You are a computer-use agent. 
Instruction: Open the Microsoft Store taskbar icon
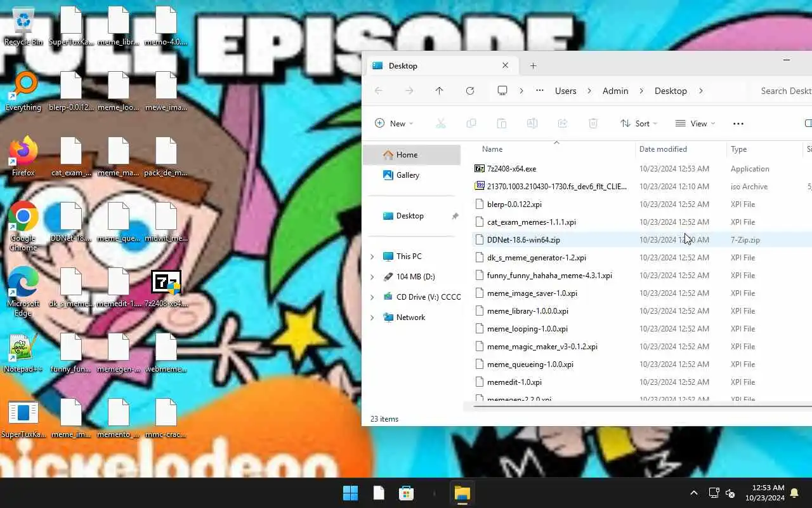coord(406,493)
